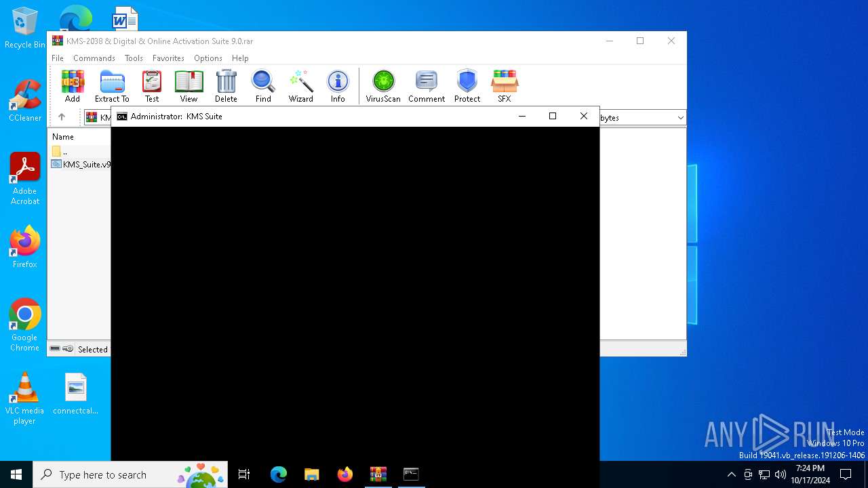Click the taskbar search box
Screen dimensions: 868x488
(130, 474)
